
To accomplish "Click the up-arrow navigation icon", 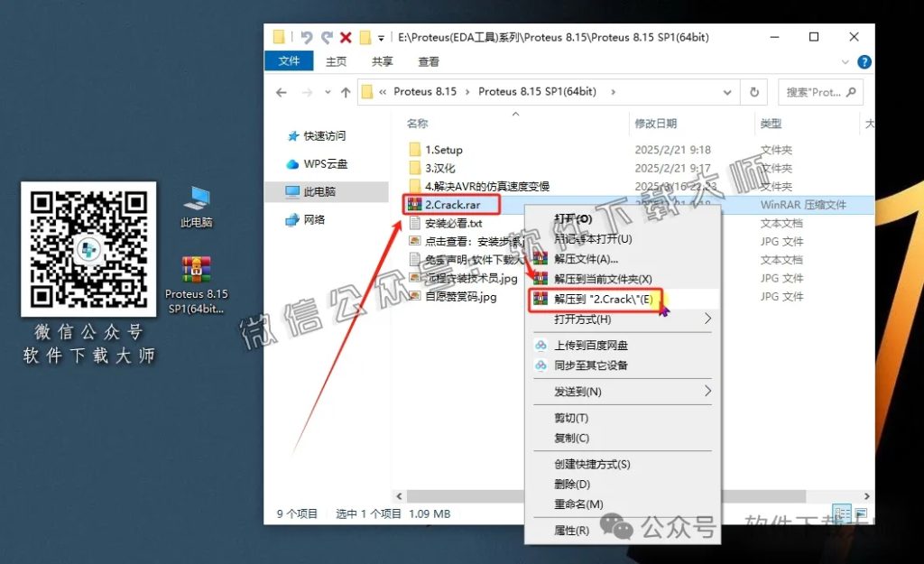I will tap(347, 91).
